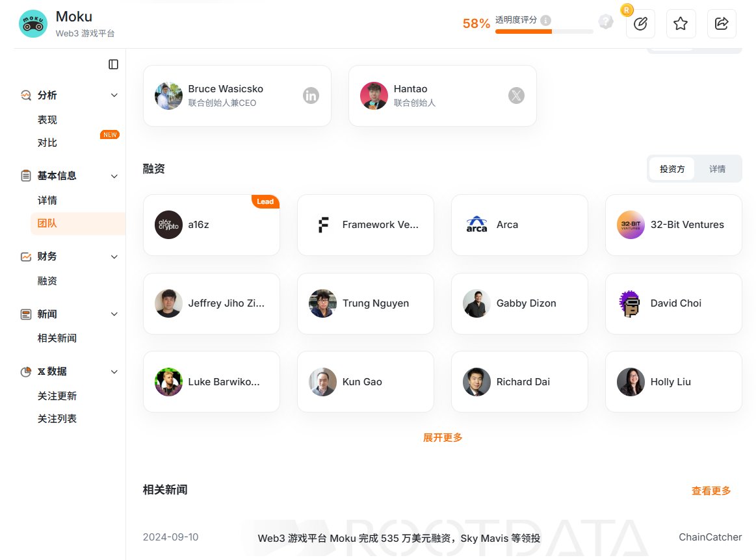
Task: Click David Choi's pixel avatar
Action: pos(631,303)
